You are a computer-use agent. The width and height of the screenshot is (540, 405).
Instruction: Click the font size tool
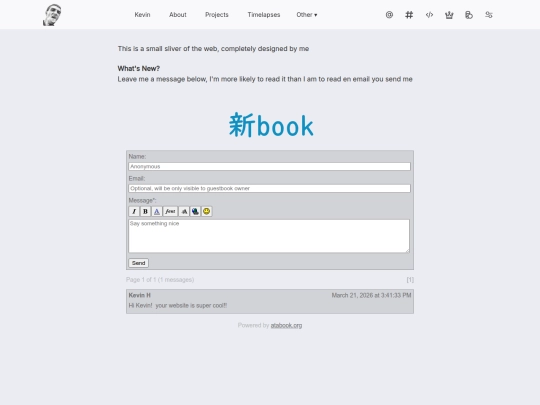[x=184, y=211]
